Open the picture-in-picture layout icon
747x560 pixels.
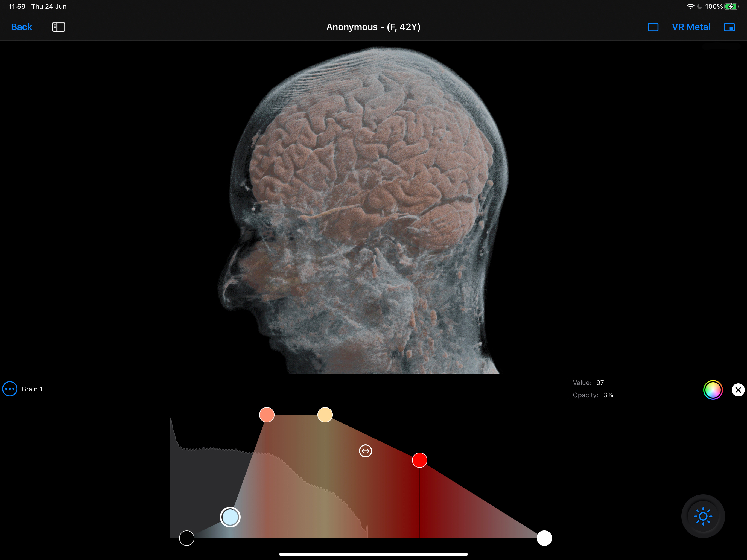pyautogui.click(x=729, y=27)
